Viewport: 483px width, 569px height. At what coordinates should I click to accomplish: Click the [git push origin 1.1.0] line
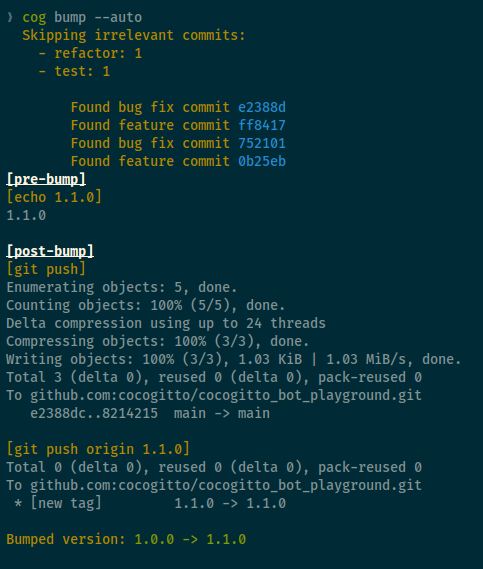click(98, 449)
